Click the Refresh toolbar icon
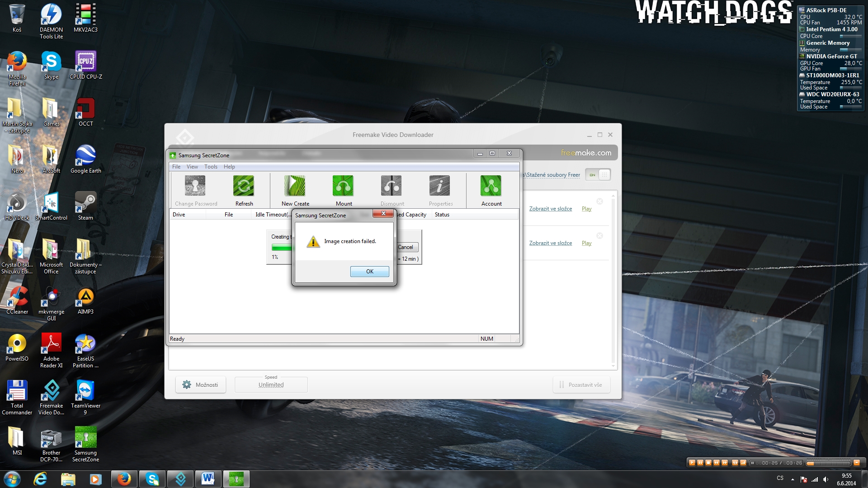This screenshot has height=488, width=868. [244, 186]
